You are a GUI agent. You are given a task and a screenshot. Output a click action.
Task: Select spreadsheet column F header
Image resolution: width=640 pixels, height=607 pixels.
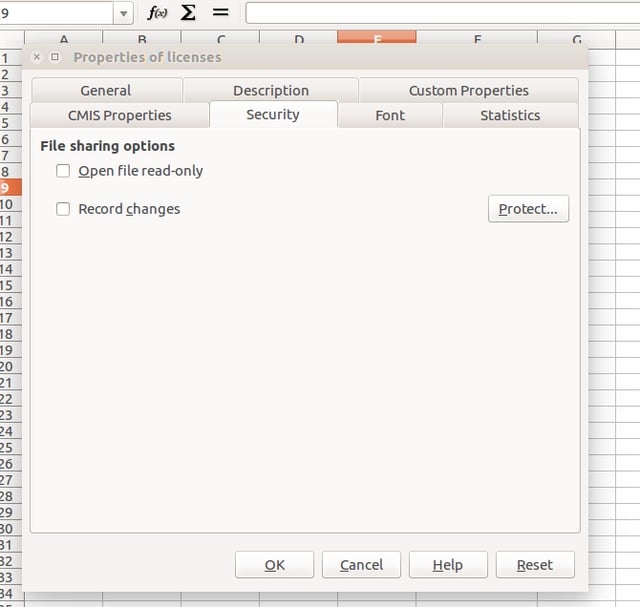[x=477, y=37]
